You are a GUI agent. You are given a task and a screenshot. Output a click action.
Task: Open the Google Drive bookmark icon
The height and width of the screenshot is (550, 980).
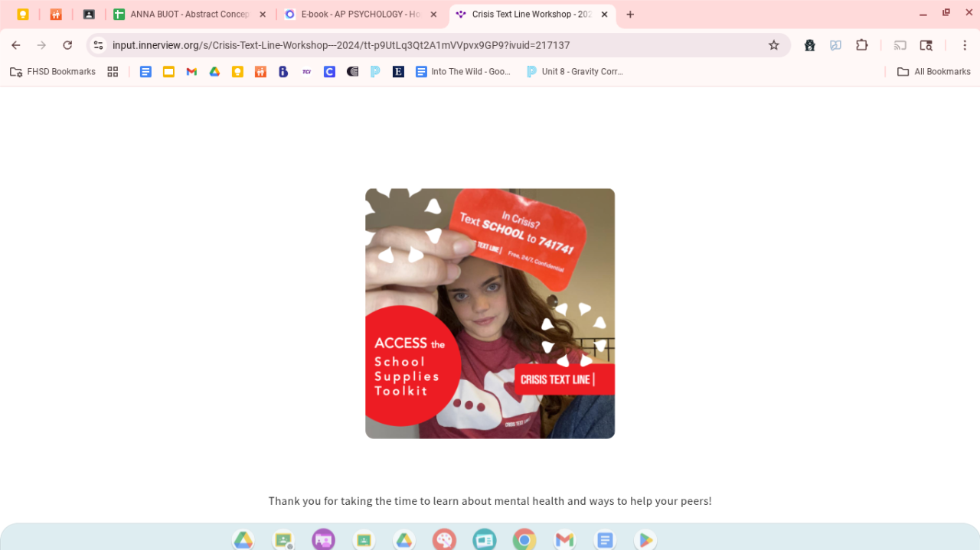click(x=214, y=72)
